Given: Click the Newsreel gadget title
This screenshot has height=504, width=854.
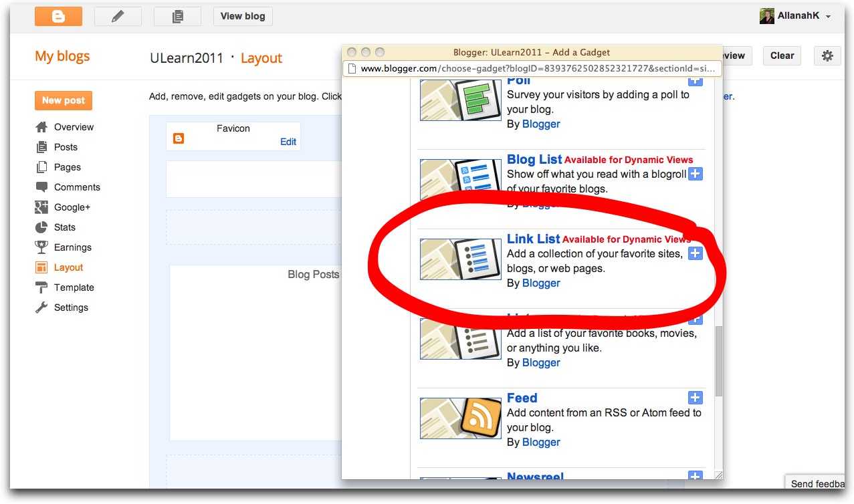Looking at the screenshot, I should 535,476.
